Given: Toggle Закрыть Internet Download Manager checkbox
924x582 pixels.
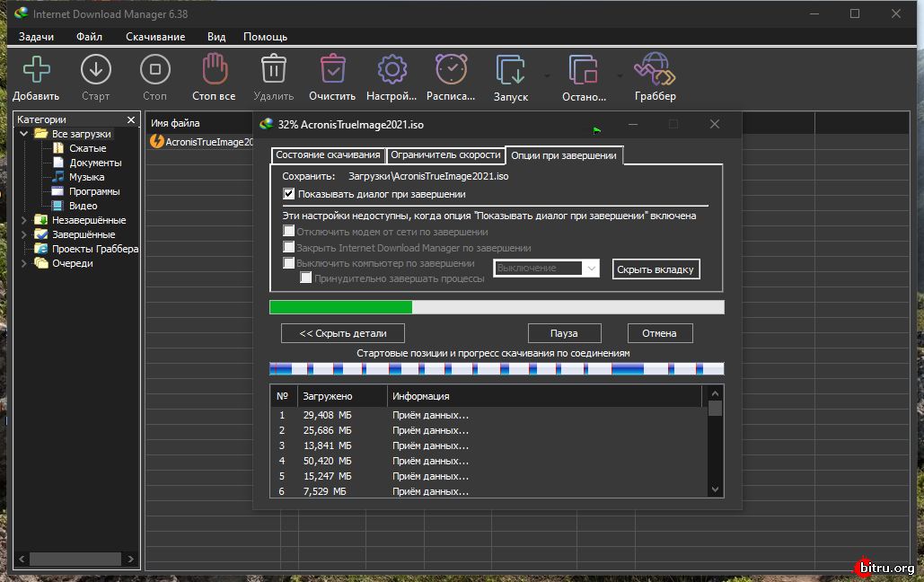Looking at the screenshot, I should coord(289,246).
